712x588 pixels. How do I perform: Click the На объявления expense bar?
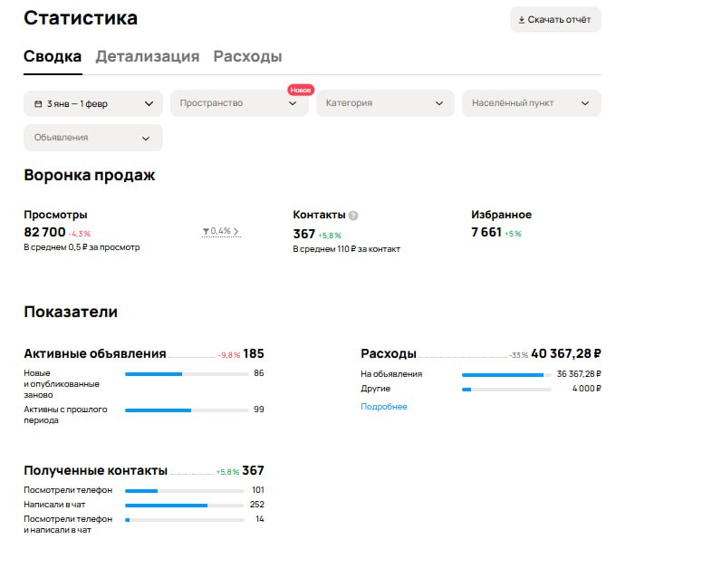click(x=506, y=375)
